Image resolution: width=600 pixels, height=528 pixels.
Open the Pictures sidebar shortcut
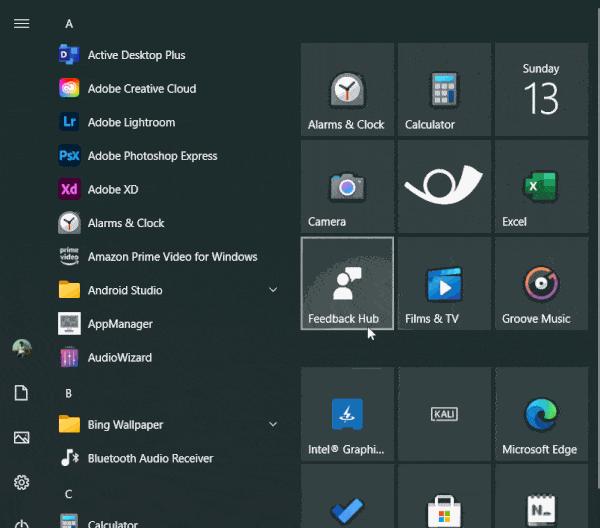pyautogui.click(x=21, y=438)
